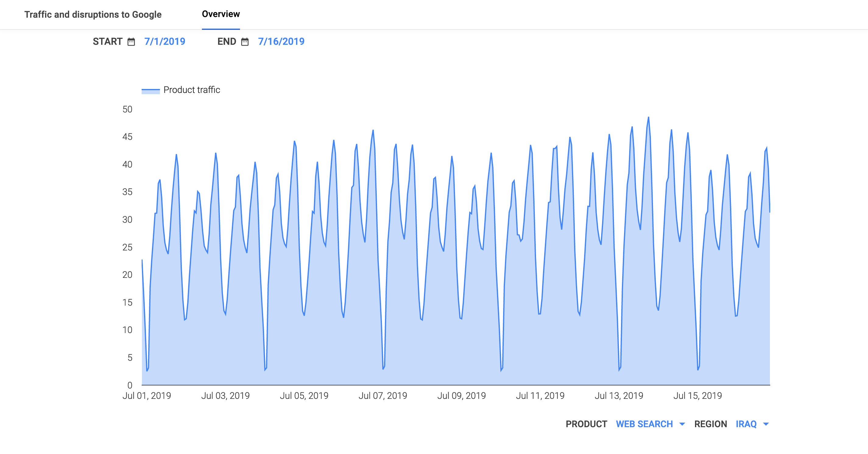Image resolution: width=868 pixels, height=454 pixels.
Task: Click the END label text
Action: coord(227,41)
